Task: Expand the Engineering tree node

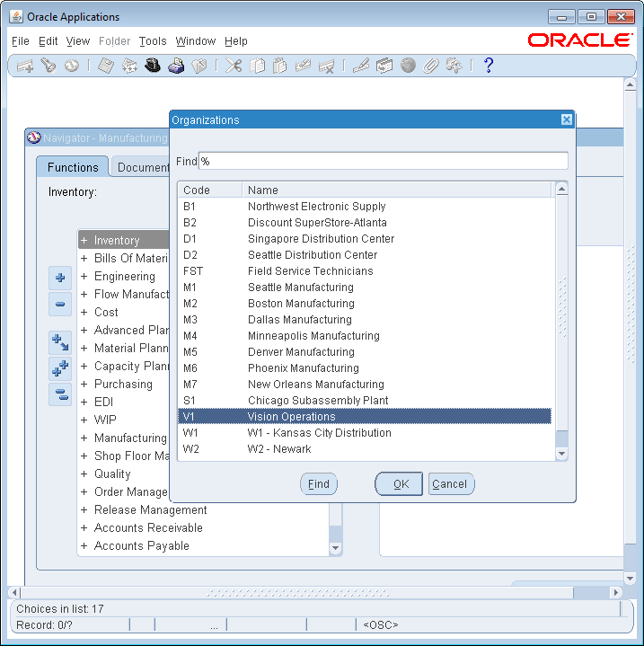Action: coord(84,276)
